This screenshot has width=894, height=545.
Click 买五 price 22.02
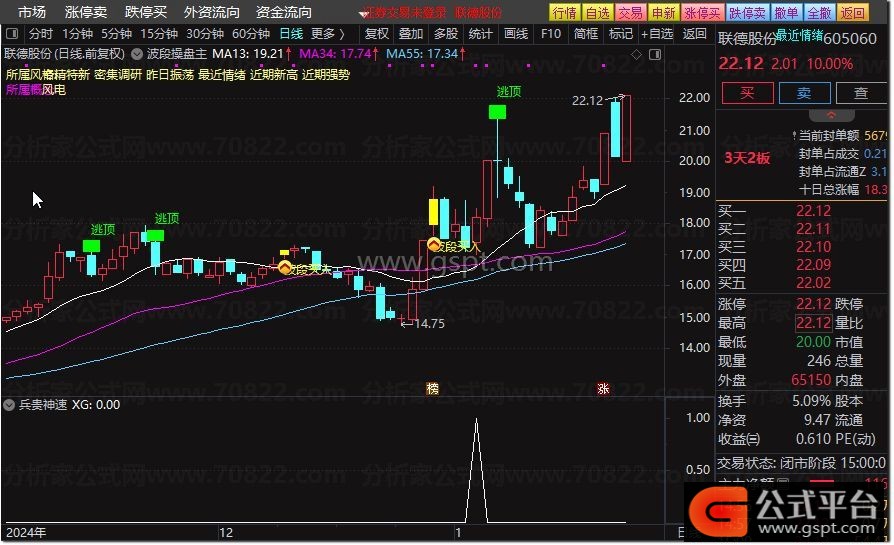(x=813, y=283)
